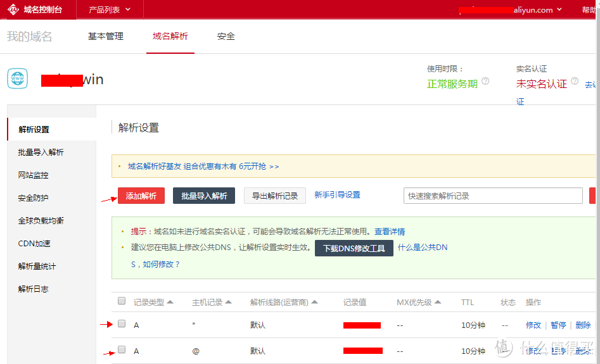
Task: Open 全球负载均衡 in sidebar
Action: pyautogui.click(x=41, y=221)
